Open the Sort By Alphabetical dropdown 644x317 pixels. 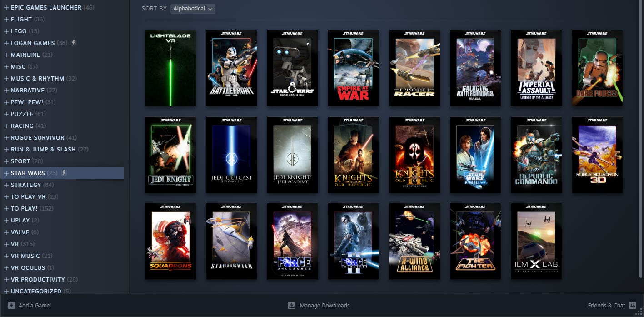pyautogui.click(x=193, y=9)
